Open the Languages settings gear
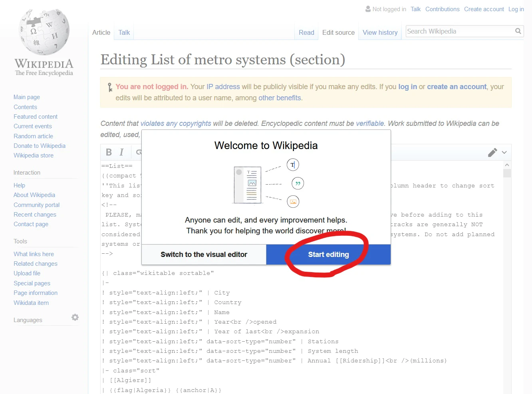Screen dimensions: 532x394 tap(75, 317)
